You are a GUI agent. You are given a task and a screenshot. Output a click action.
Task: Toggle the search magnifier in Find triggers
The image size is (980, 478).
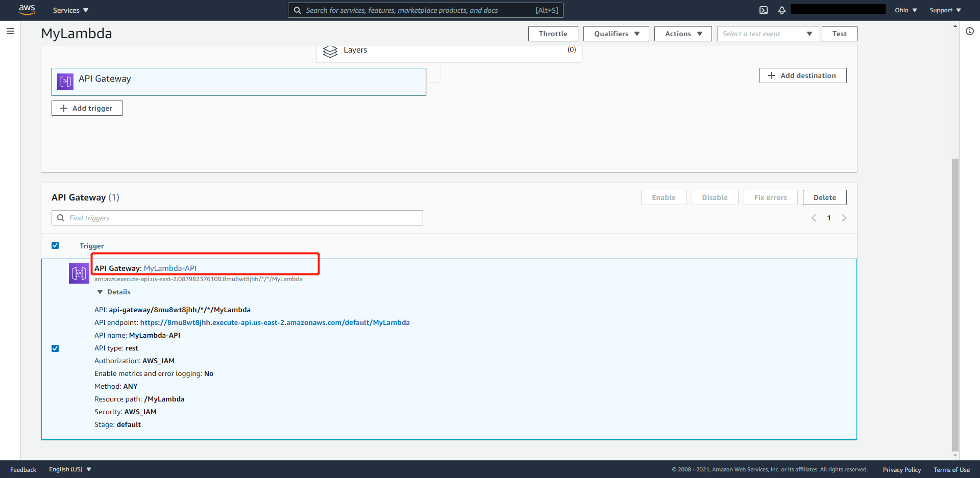61,217
